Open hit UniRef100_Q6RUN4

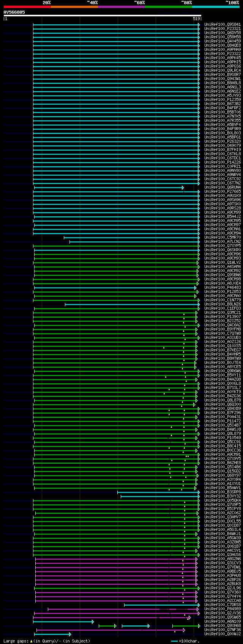point(222,187)
